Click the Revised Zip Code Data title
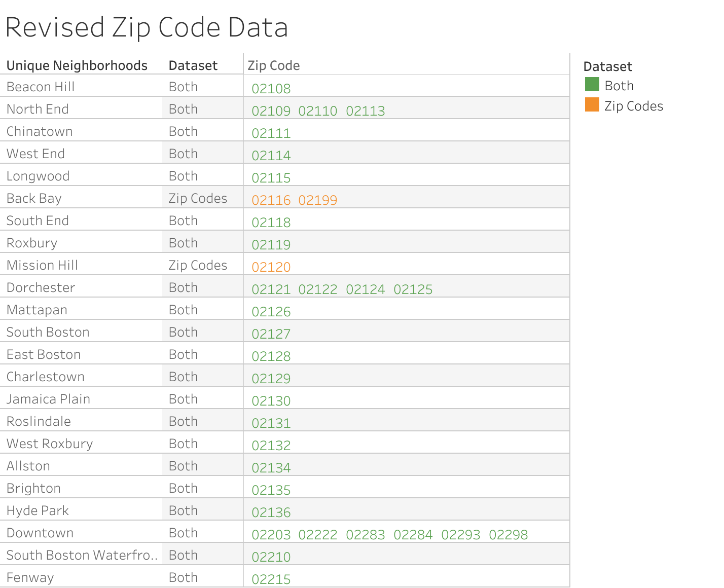The image size is (724, 588). 147,27
